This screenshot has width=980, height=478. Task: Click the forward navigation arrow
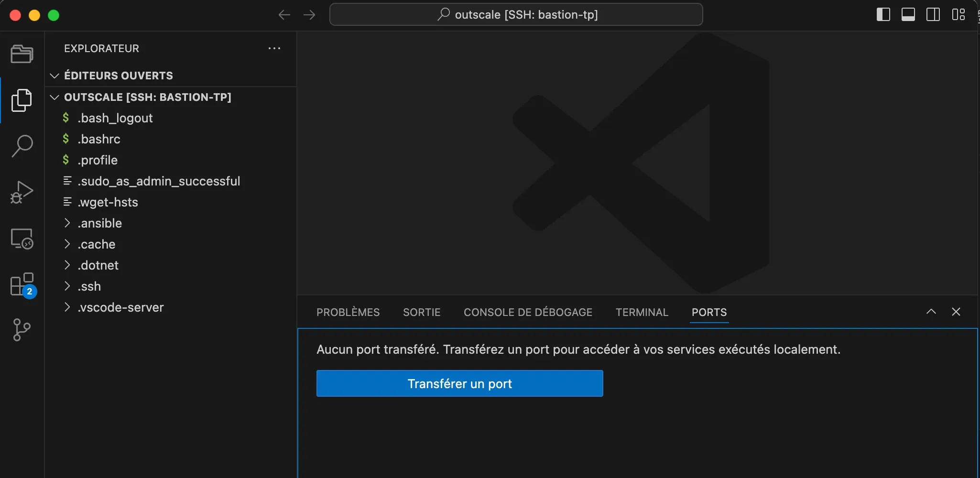309,15
